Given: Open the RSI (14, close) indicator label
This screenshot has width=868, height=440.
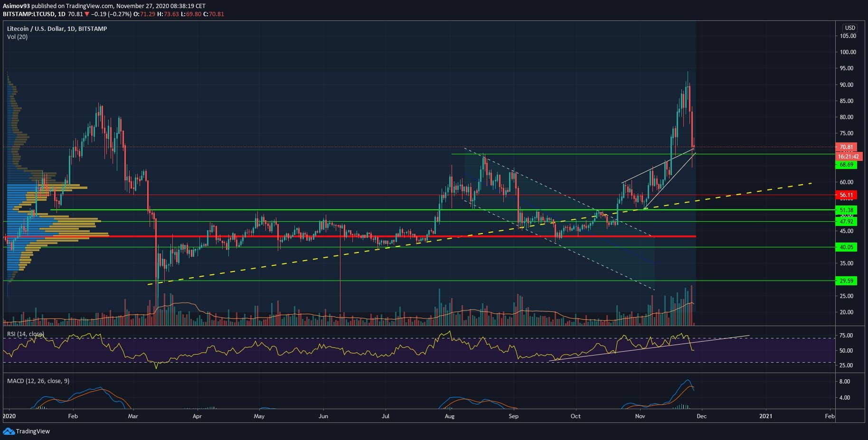Looking at the screenshot, I should 25,334.
